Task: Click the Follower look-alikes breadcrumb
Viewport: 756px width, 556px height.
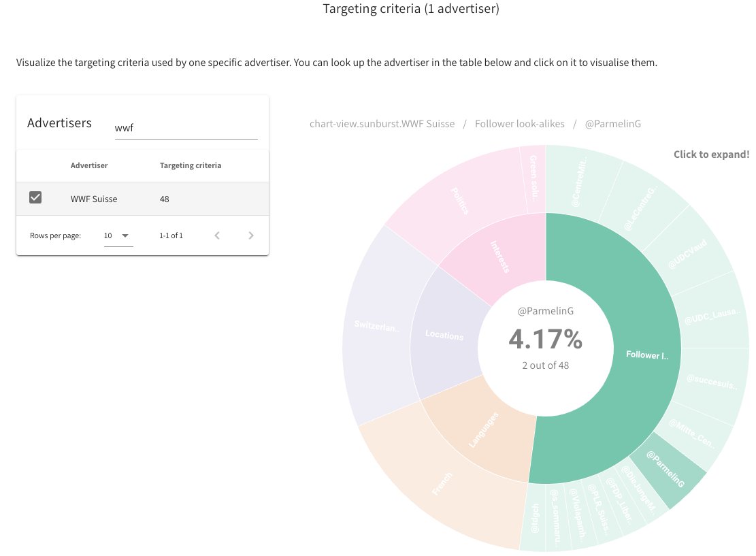Action: click(x=520, y=124)
